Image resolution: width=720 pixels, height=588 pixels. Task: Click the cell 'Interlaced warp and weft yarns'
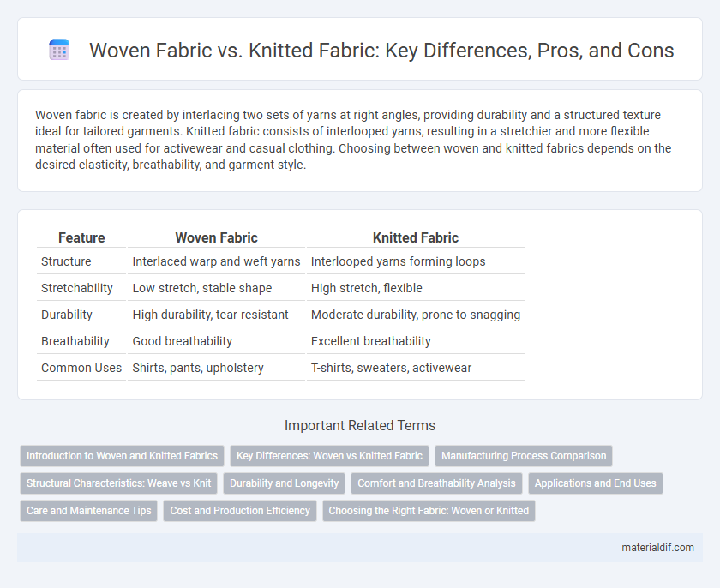tap(216, 261)
